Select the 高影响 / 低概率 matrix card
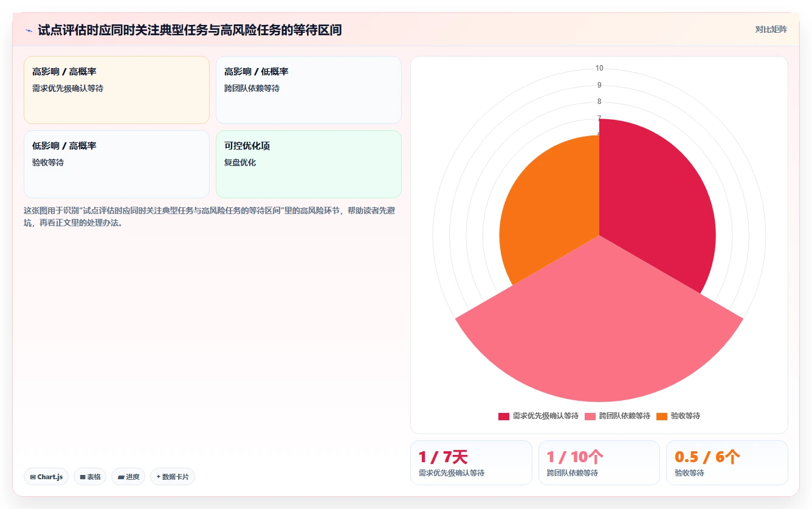The image size is (812, 509). coord(309,90)
